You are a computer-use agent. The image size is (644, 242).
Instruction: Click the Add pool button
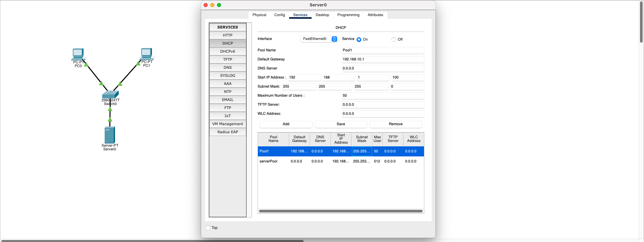[286, 124]
